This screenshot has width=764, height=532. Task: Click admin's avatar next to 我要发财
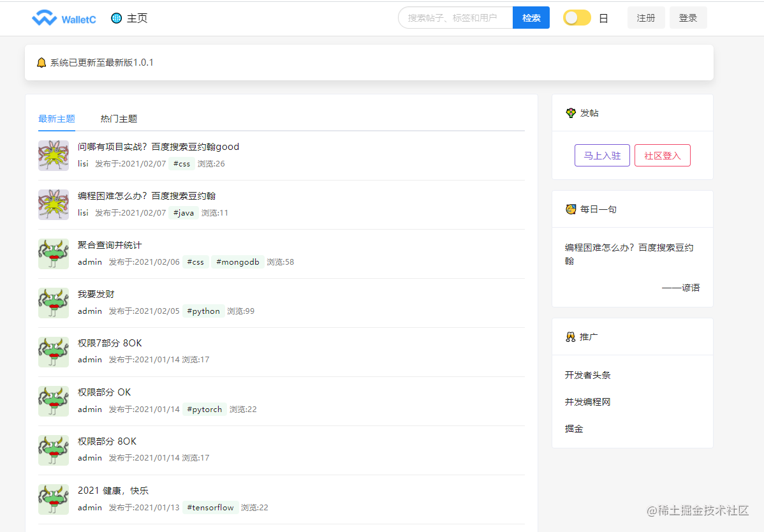[x=54, y=303]
